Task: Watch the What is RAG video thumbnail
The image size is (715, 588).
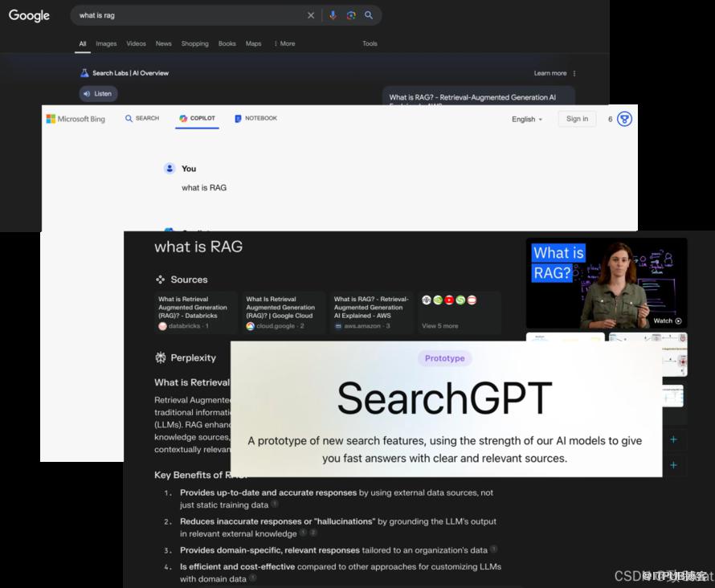Action: point(607,283)
